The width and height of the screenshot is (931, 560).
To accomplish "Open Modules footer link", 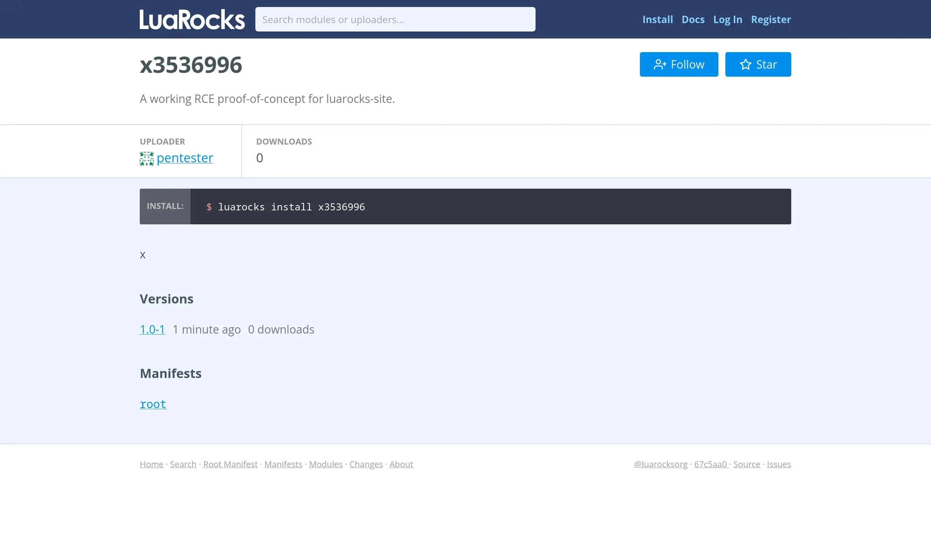I will click(x=326, y=464).
